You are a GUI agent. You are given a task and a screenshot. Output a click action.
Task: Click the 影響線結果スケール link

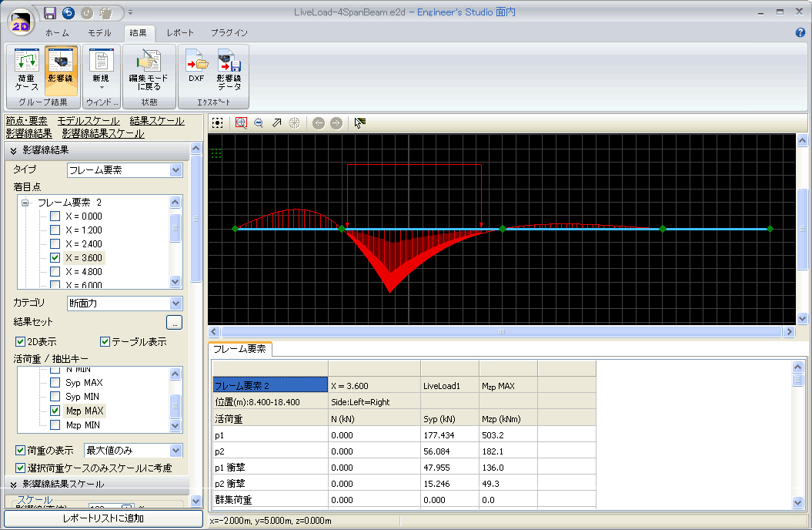[x=103, y=133]
